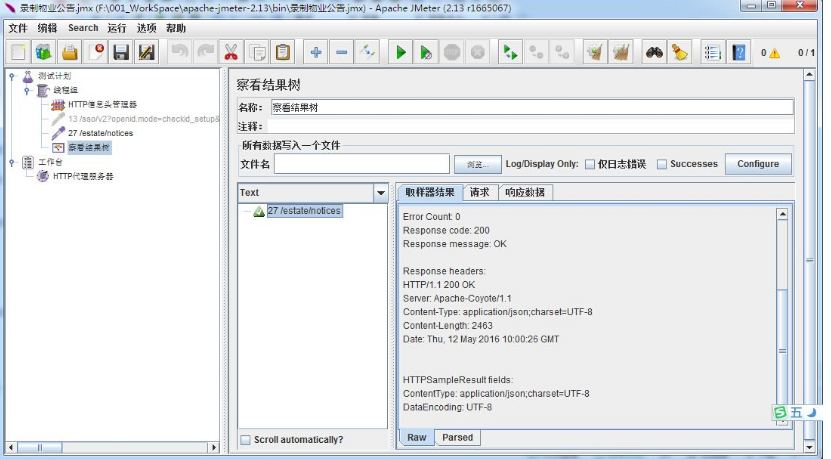Open the 编辑 menu

(x=47, y=28)
